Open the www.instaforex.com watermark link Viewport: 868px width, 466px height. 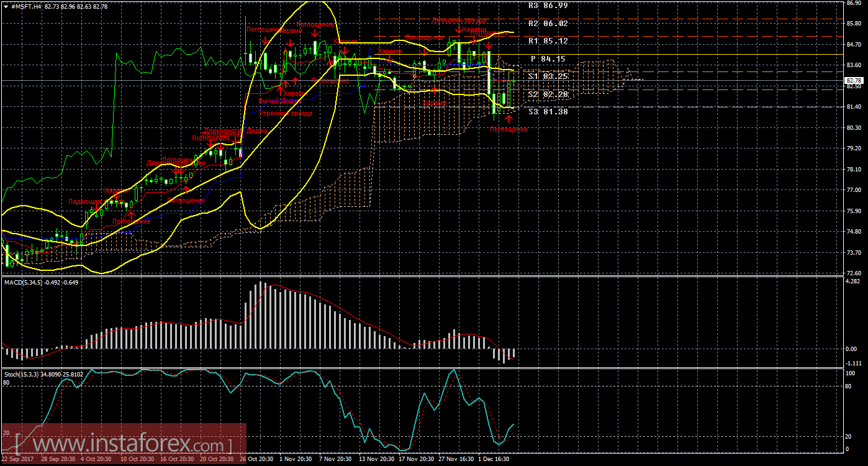[124, 445]
